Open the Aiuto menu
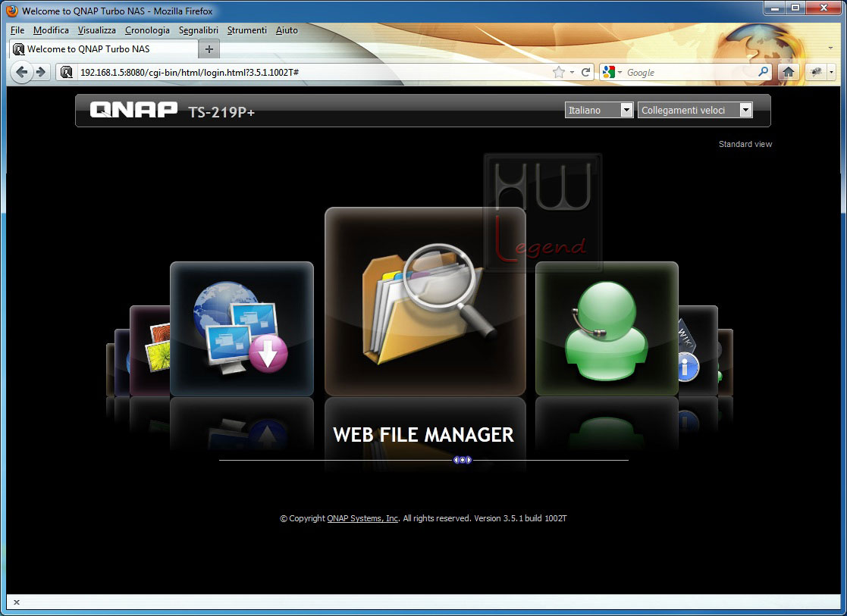Viewport: 847px width, 616px height. click(287, 30)
